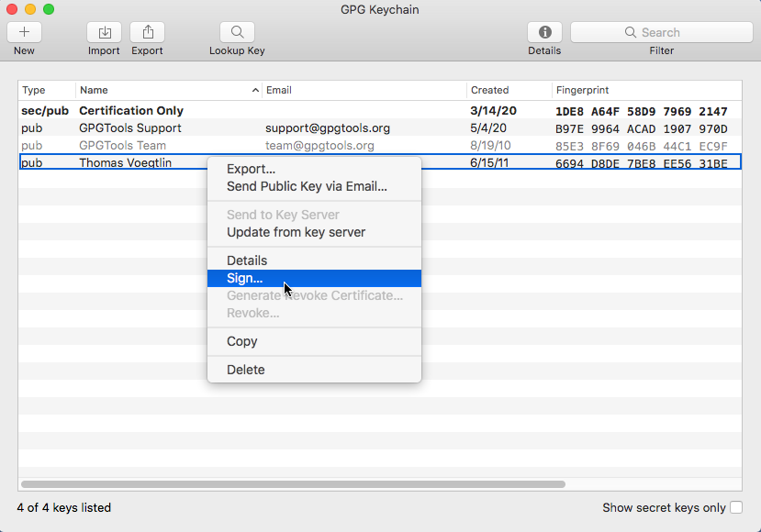761x532 pixels.
Task: Click the 6/15/11 created date
Action: coord(489,163)
